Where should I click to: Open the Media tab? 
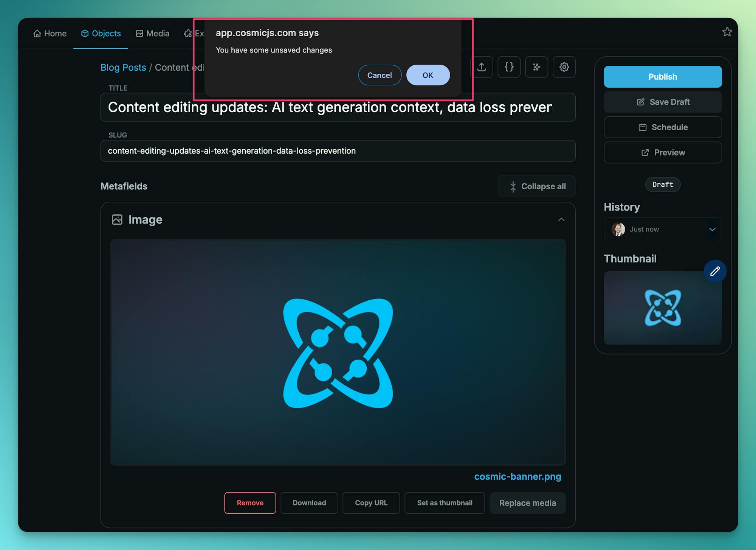[152, 34]
